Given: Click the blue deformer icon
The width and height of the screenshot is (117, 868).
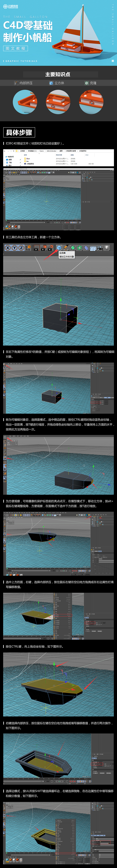Looking at the screenshot, I should 86,248.
